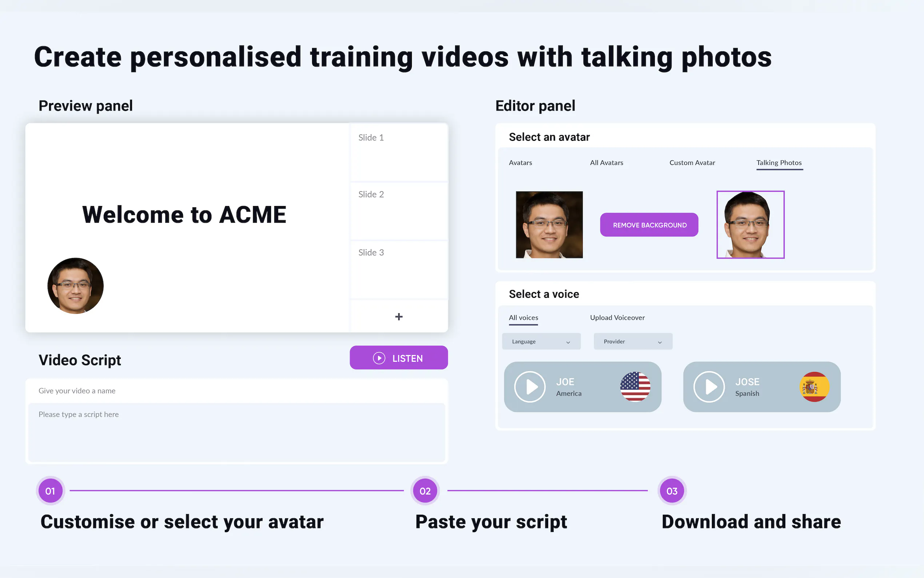Open the Provider dropdown

tap(633, 341)
